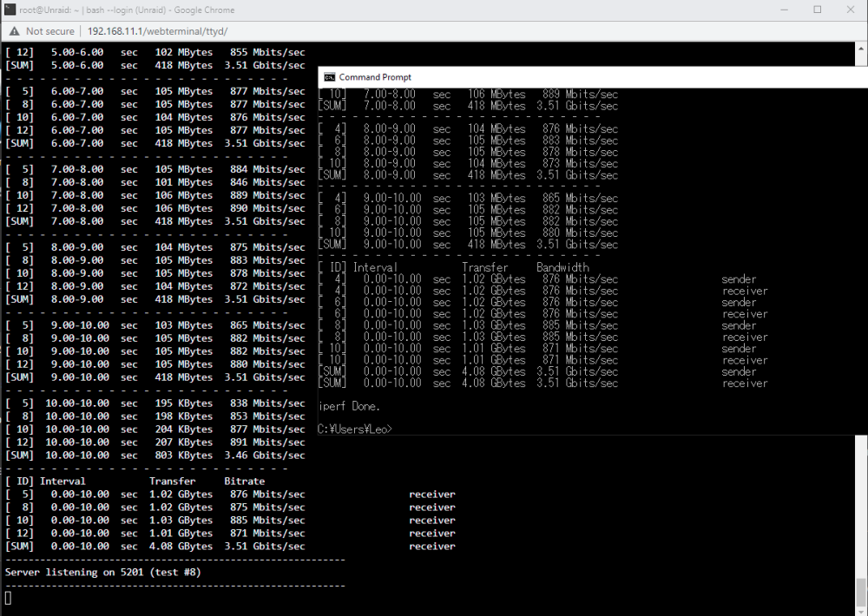The height and width of the screenshot is (616, 868).
Task: Click the '207 KBytes' transfer value
Action: coord(184,442)
